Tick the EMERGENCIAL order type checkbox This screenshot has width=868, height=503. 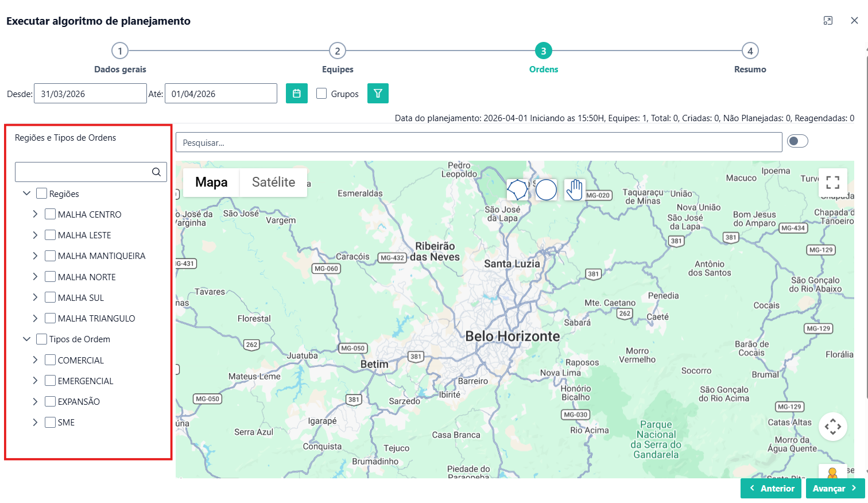click(51, 381)
